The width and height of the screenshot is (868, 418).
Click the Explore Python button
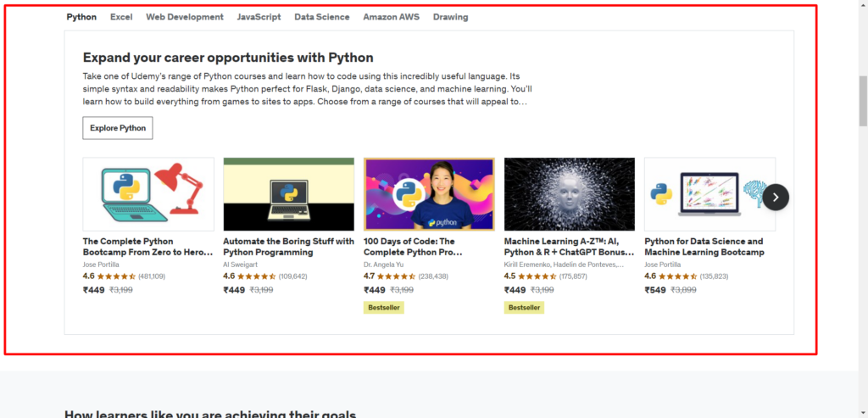tap(118, 128)
